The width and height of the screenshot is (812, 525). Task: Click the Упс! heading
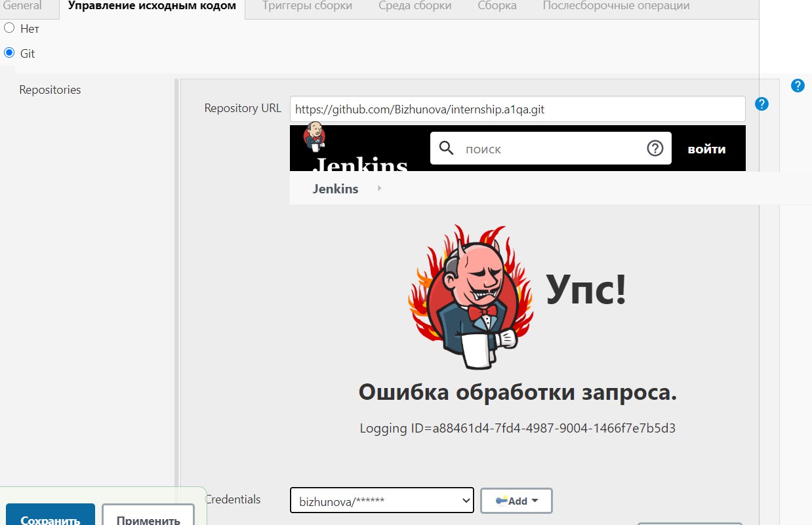pyautogui.click(x=586, y=289)
